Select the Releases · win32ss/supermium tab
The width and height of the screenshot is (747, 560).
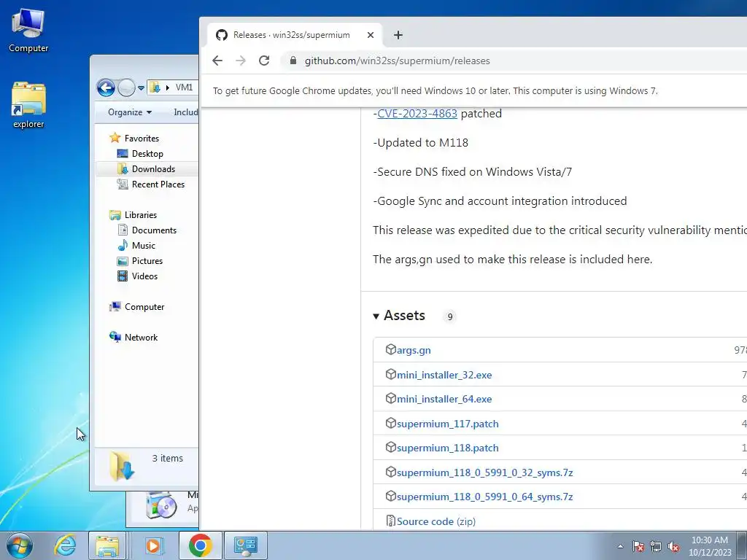pos(295,35)
